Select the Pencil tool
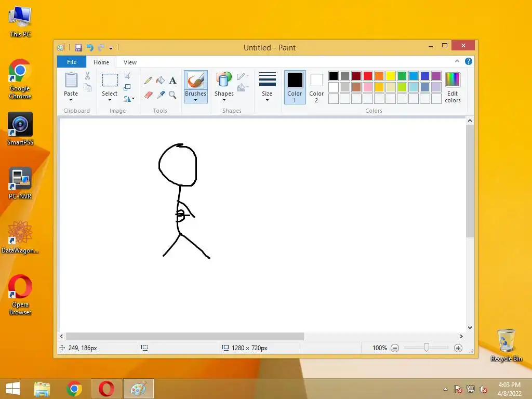Image resolution: width=532 pixels, height=399 pixels. tap(148, 81)
